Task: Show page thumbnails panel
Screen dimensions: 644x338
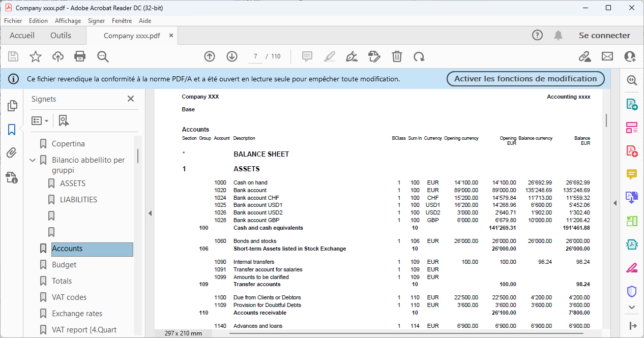Action: (12, 106)
